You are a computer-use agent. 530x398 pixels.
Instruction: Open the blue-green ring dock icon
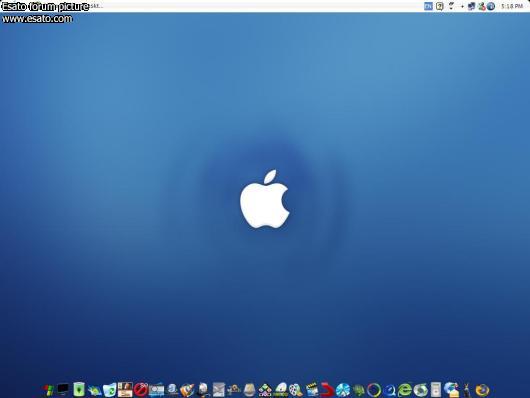374,390
